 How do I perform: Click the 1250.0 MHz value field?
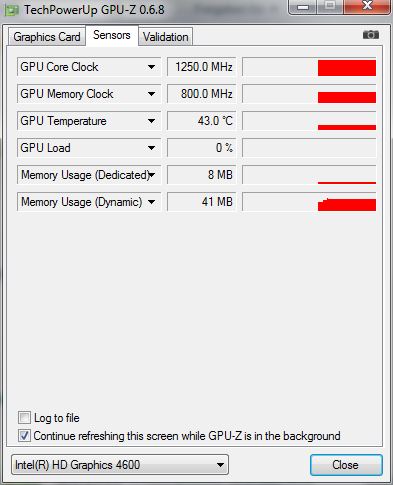click(201, 67)
